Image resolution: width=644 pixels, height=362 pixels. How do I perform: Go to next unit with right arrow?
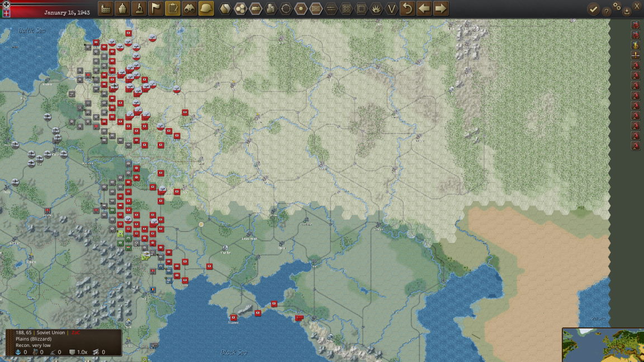(x=441, y=8)
